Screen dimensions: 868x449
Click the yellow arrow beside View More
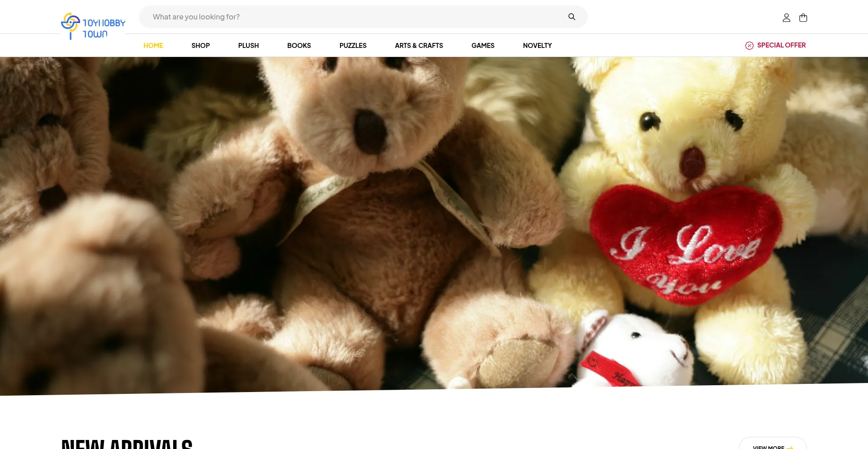pyautogui.click(x=790, y=447)
